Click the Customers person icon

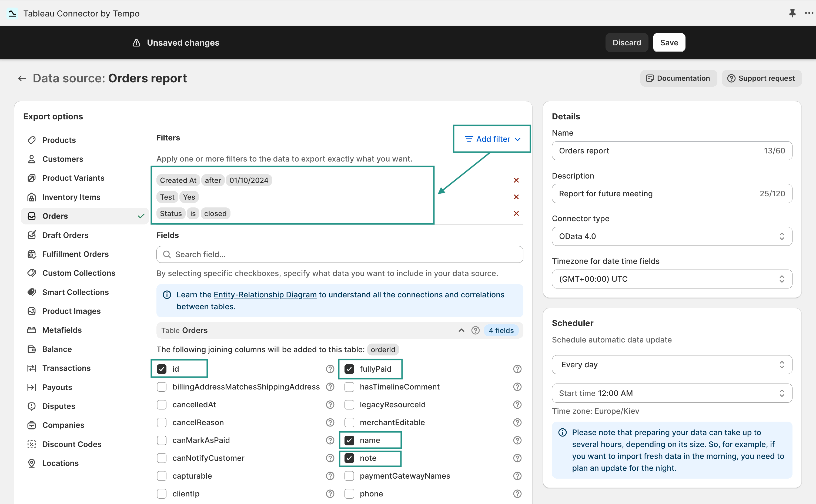point(32,159)
